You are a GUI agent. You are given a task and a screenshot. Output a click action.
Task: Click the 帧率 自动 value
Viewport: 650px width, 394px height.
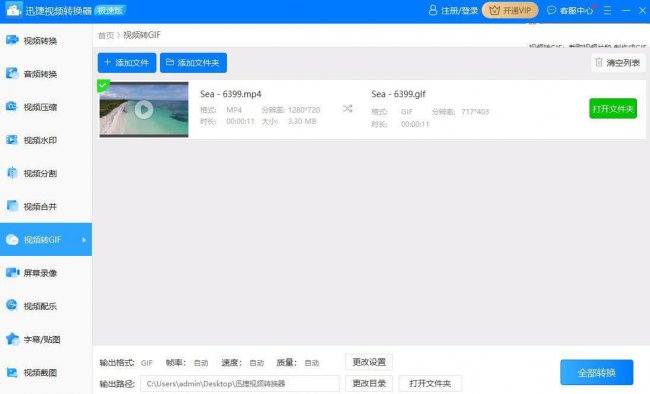pyautogui.click(x=201, y=363)
